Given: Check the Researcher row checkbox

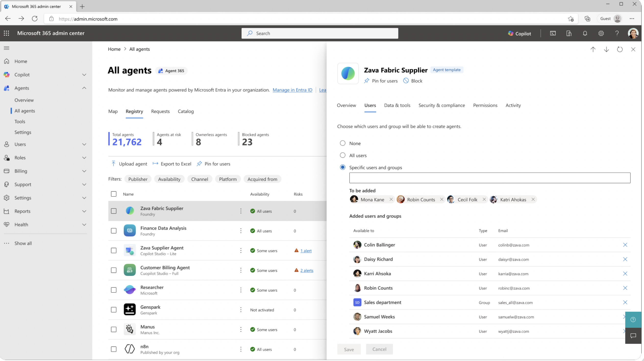Looking at the screenshot, I should (x=114, y=290).
